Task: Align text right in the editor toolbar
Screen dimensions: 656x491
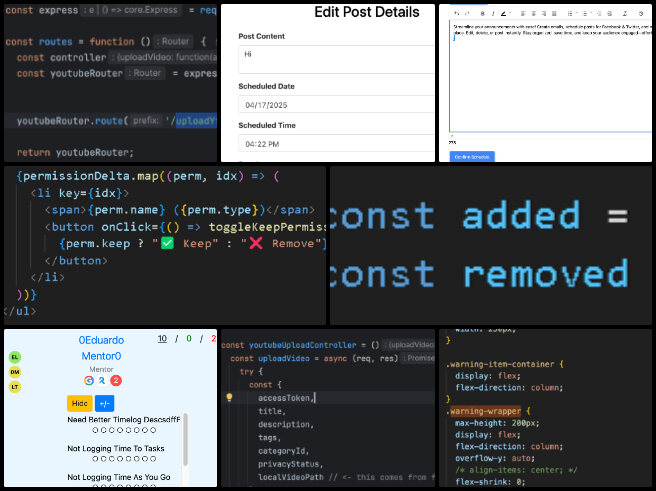Action: point(544,13)
